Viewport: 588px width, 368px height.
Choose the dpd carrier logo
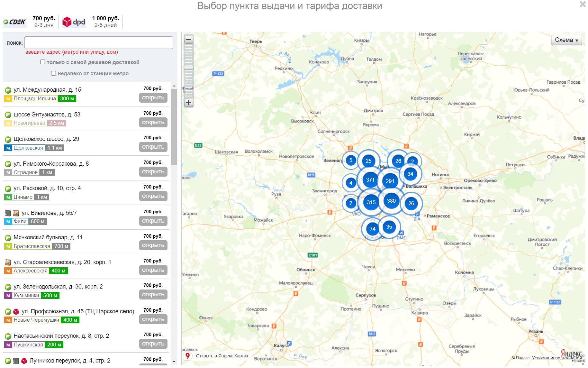[x=74, y=22]
